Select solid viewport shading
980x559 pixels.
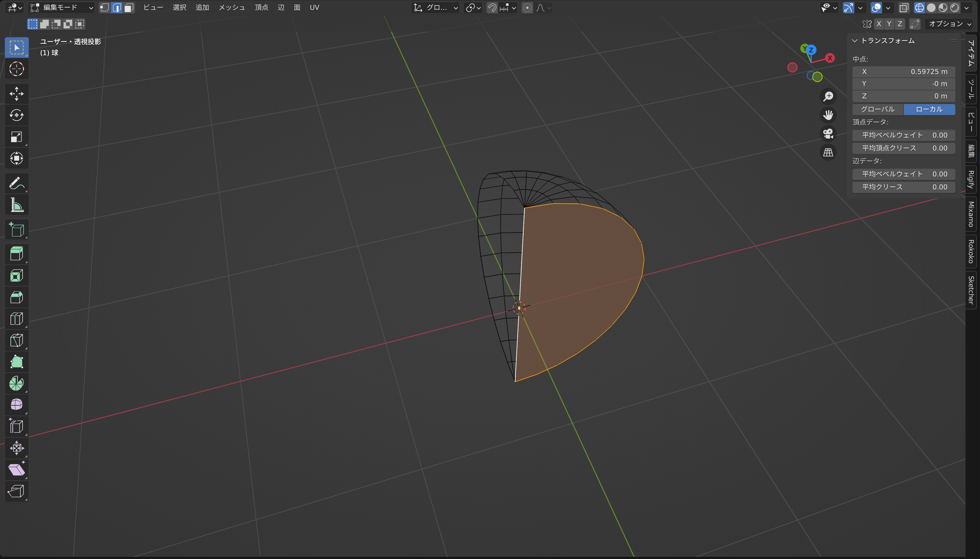931,7
